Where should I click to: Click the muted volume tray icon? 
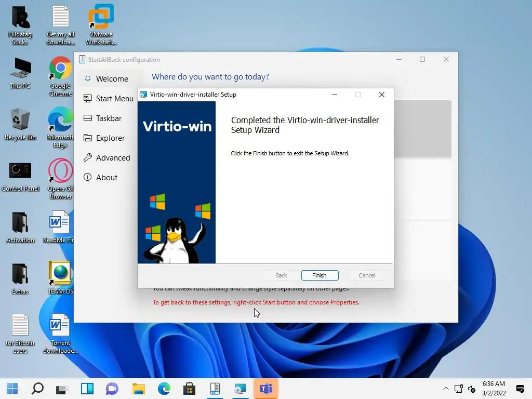(472, 389)
